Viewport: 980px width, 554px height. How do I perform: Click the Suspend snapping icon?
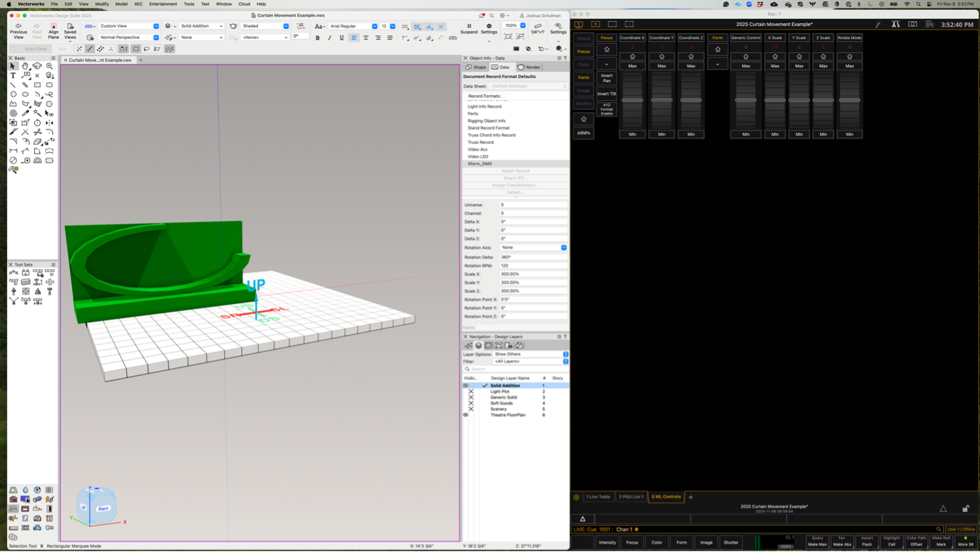point(469,27)
